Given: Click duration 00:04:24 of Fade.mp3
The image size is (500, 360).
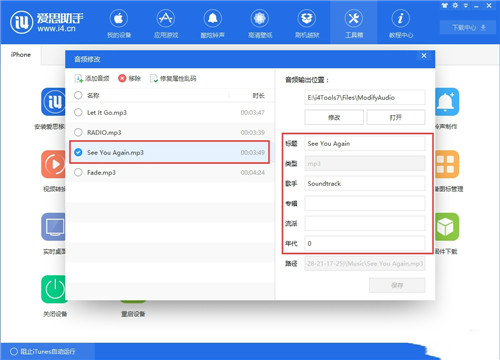Looking at the screenshot, I should (x=252, y=173).
